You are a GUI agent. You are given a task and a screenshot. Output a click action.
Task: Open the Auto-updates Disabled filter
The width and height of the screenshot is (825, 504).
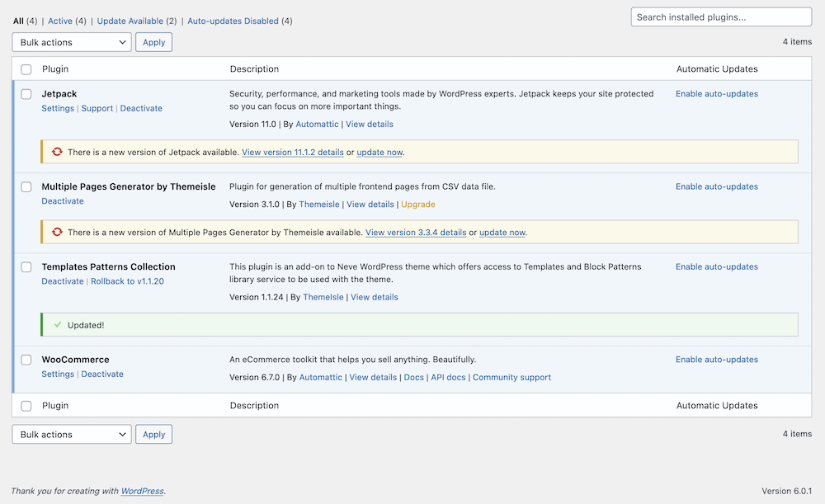(x=236, y=21)
